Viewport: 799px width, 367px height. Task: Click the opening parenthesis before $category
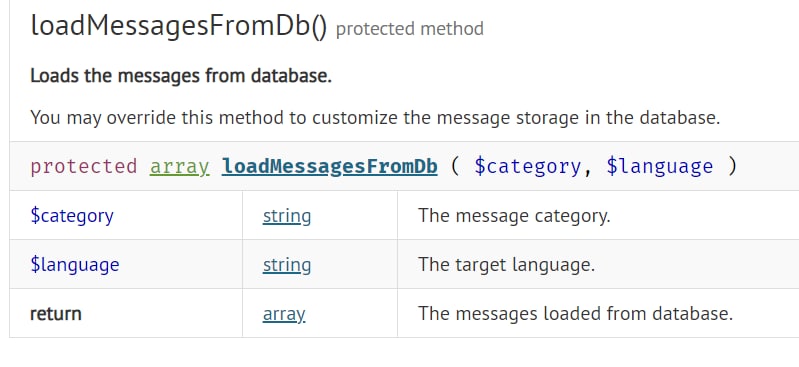[455, 167]
